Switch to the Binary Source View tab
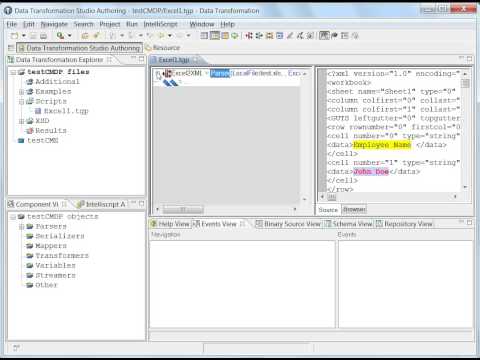This screenshot has width=480, height=360. coord(288,224)
